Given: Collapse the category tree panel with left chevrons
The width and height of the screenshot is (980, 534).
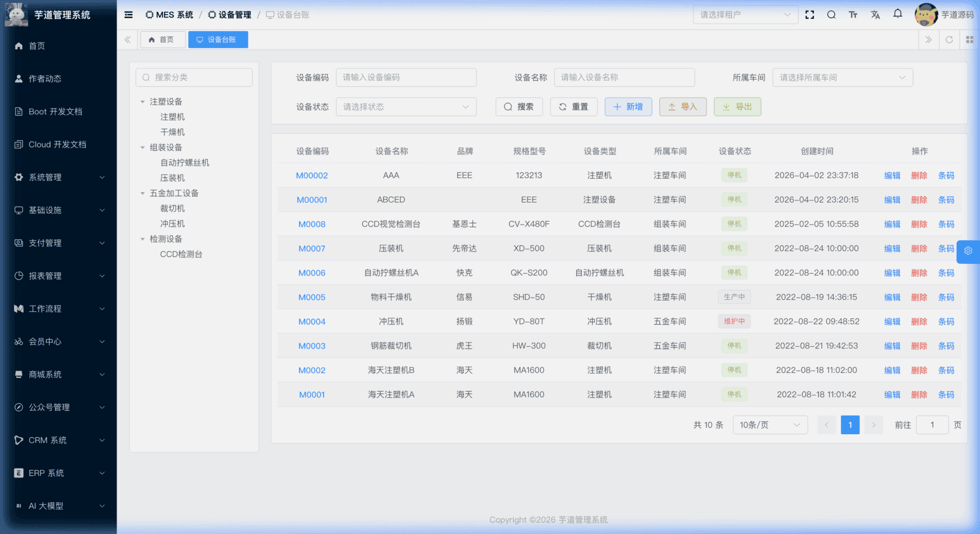Looking at the screenshot, I should click(x=127, y=39).
